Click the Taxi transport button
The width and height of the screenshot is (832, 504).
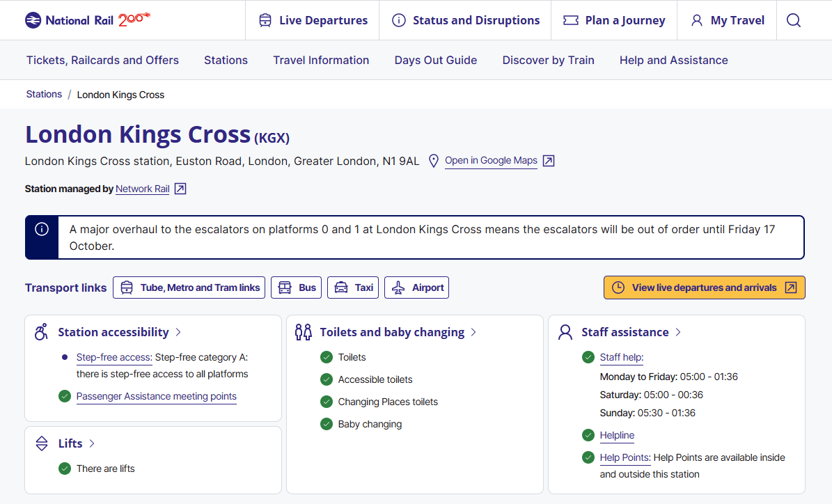tap(353, 288)
